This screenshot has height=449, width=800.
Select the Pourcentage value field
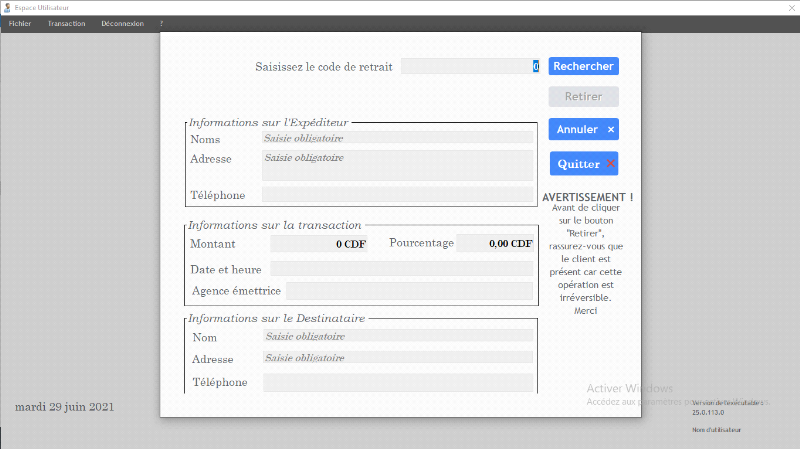tap(494, 244)
